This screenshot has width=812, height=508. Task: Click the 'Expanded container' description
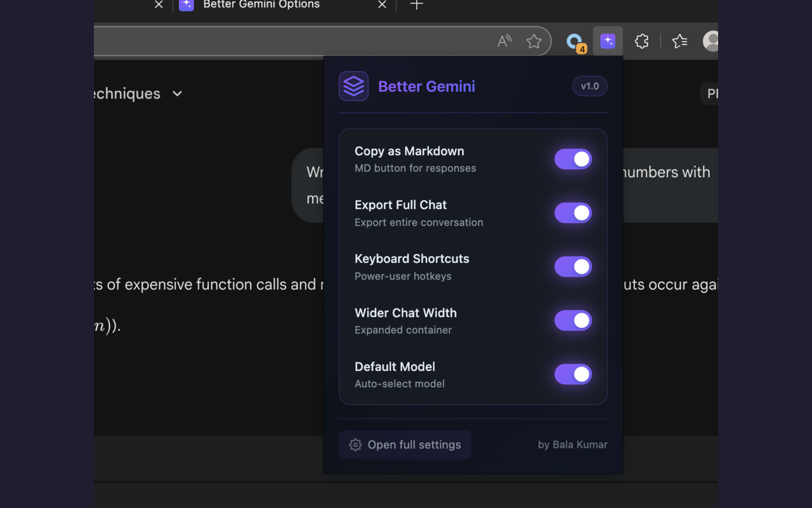click(x=403, y=330)
